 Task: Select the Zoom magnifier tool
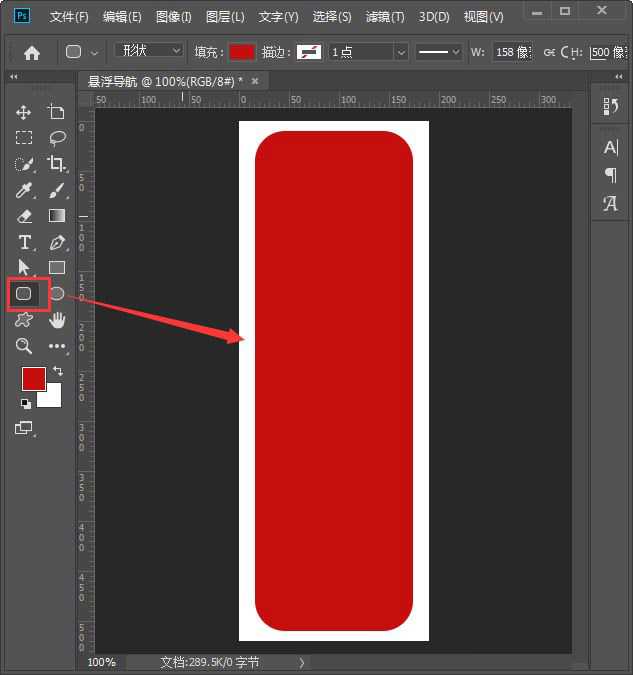click(x=24, y=346)
